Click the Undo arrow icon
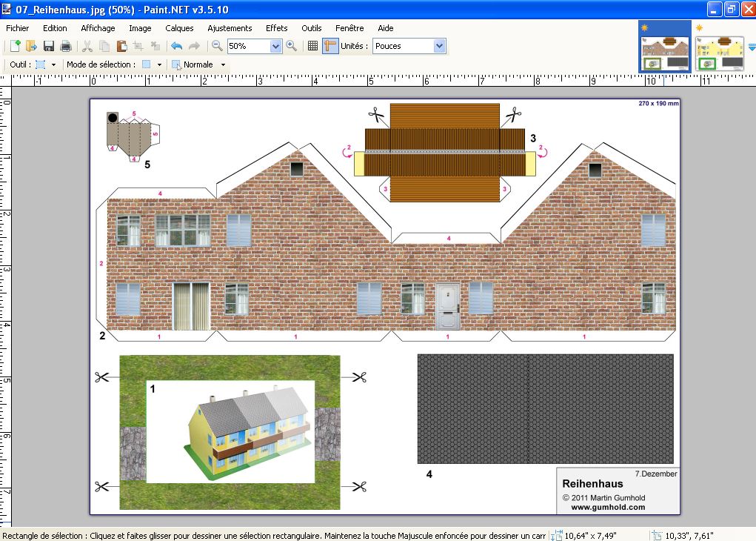 coord(176,46)
